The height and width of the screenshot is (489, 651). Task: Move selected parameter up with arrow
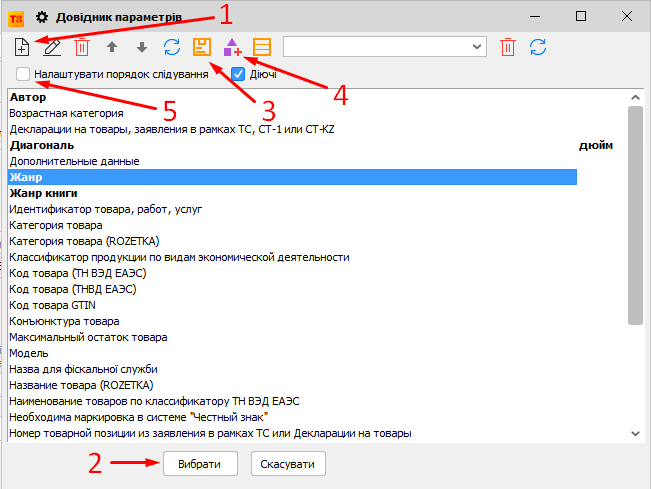tap(112, 47)
